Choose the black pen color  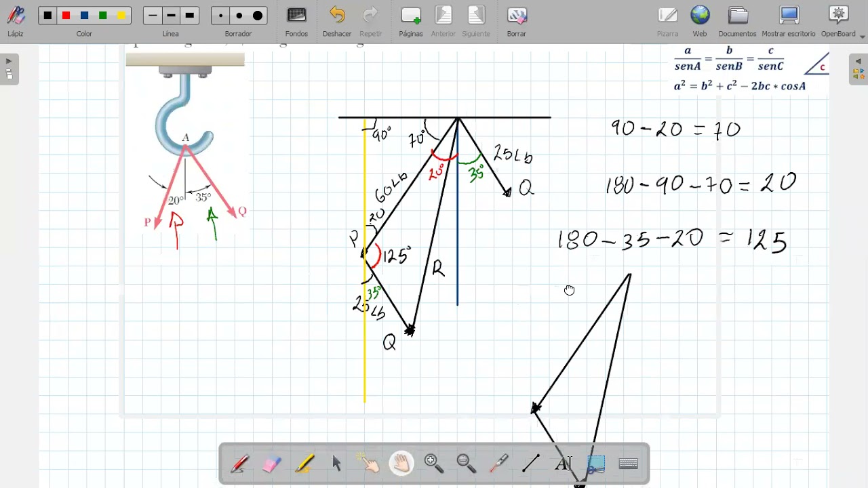tap(47, 16)
